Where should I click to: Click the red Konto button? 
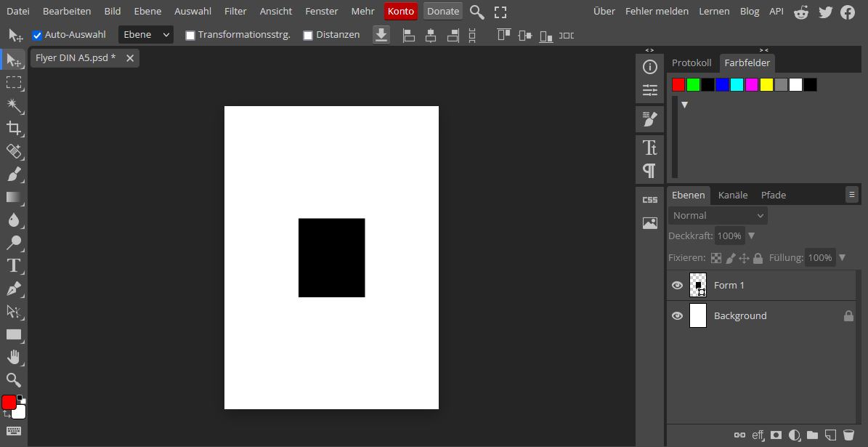(400, 11)
